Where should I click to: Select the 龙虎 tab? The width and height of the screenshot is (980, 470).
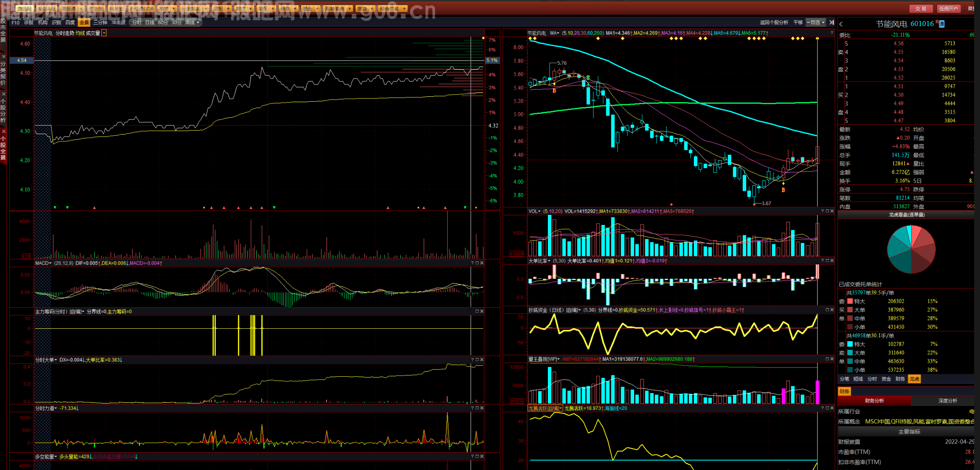[914, 379]
